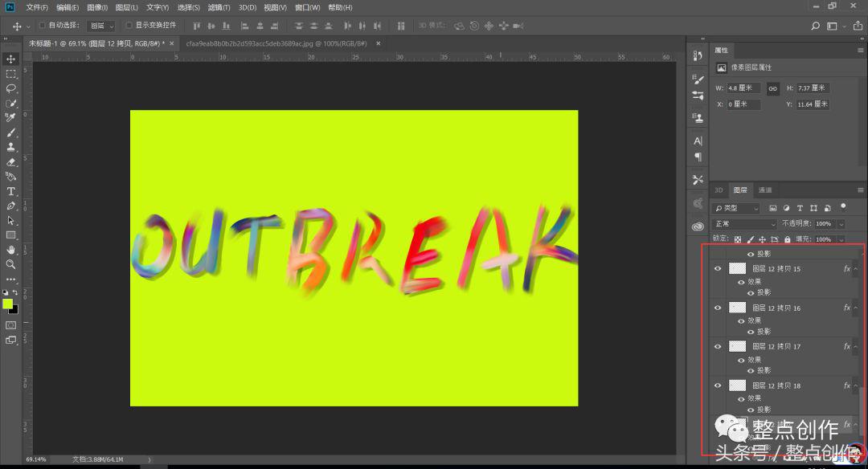Image resolution: width=868 pixels, height=469 pixels.
Task: Open the 图像(I) menu
Action: [97, 8]
